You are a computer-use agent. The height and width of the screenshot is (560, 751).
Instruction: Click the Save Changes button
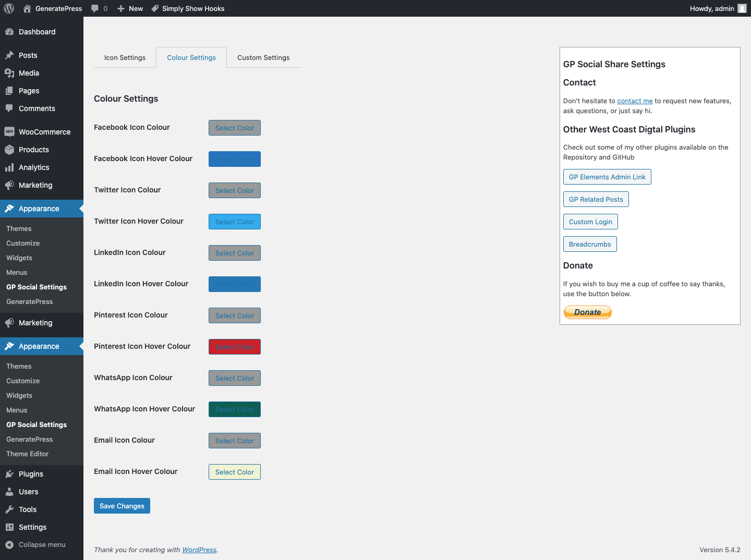click(x=122, y=506)
